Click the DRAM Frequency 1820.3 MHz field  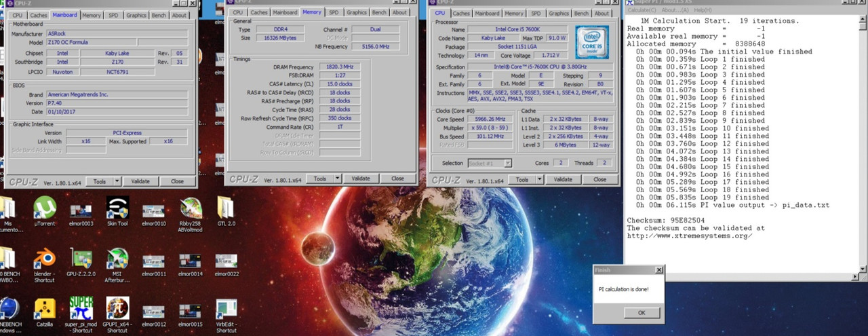(340, 67)
